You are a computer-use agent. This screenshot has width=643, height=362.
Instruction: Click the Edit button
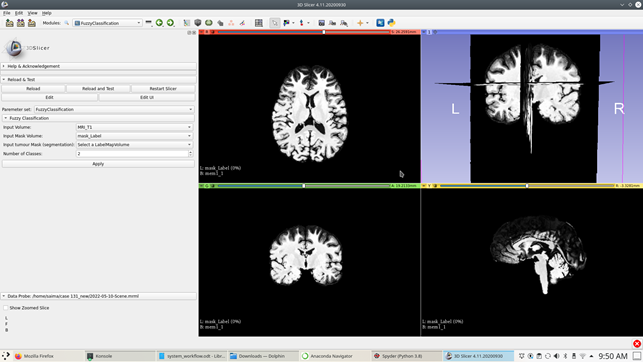point(49,98)
